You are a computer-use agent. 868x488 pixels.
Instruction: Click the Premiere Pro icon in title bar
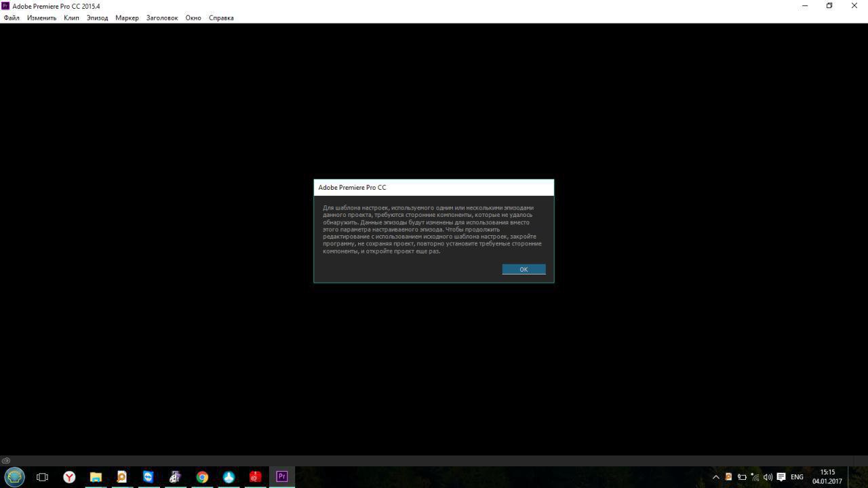[6, 6]
